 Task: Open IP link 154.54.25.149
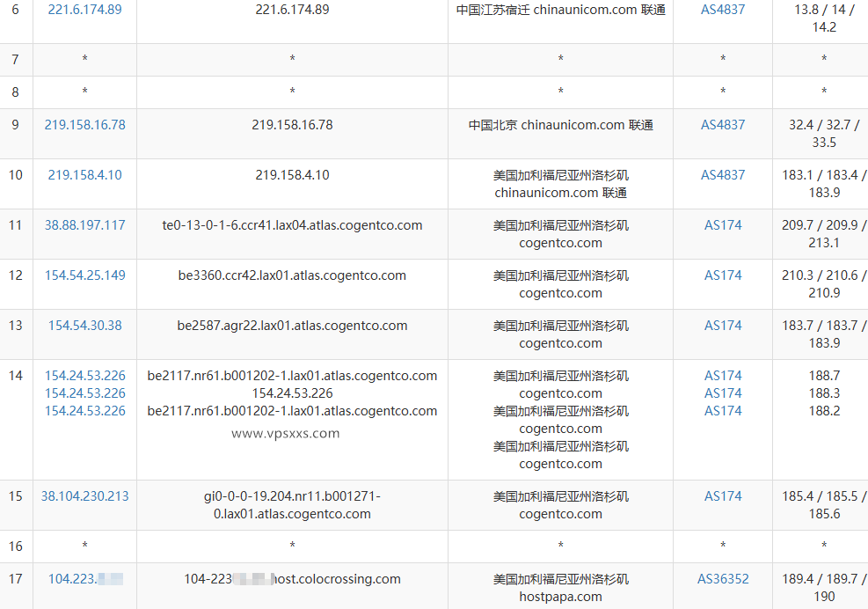tap(84, 275)
